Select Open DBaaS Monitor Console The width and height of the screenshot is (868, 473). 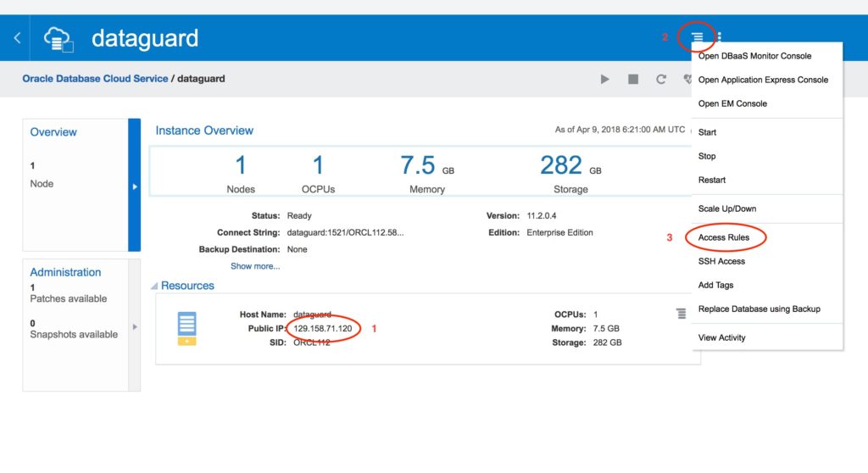point(754,56)
